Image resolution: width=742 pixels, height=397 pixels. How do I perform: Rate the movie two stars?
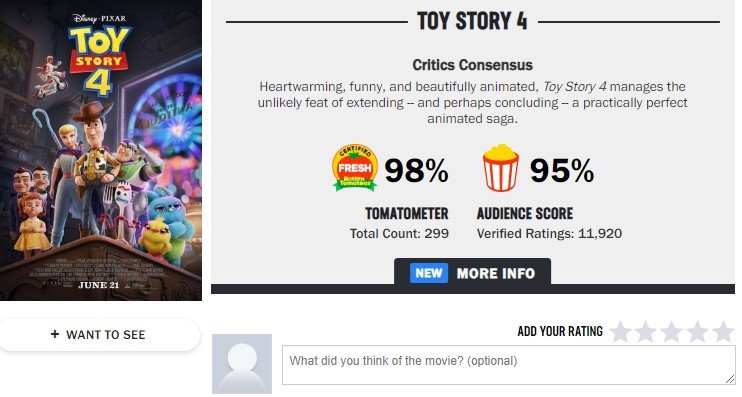646,331
